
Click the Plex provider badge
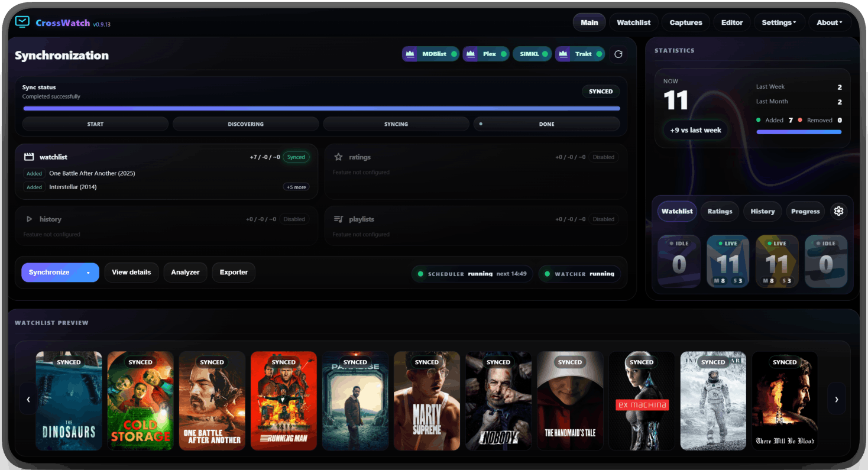(486, 54)
